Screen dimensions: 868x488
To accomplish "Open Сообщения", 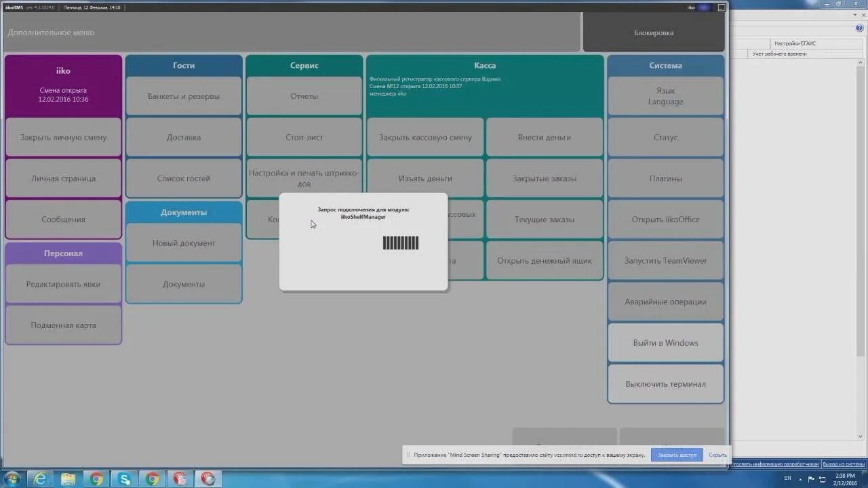I will click(63, 220).
